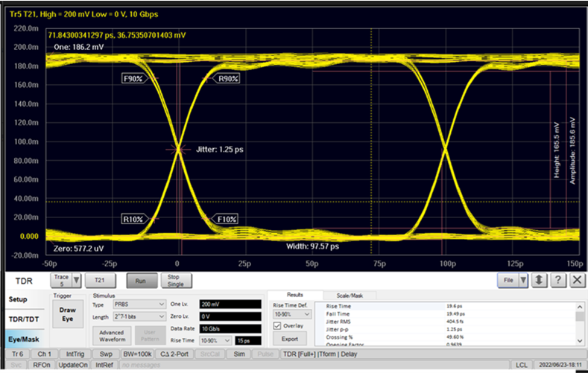Click the Zero Lv. 0 V field
Viewport: 588px width, 373px height.
point(230,316)
